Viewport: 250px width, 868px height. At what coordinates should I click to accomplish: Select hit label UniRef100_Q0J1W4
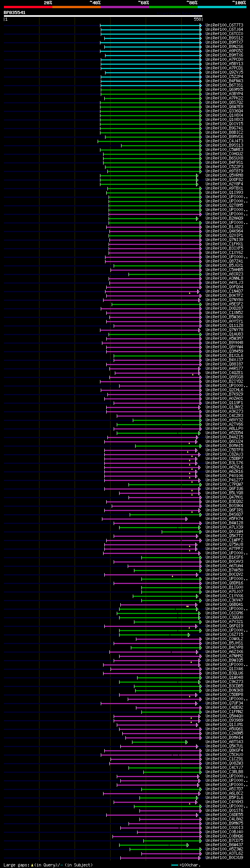224,531
